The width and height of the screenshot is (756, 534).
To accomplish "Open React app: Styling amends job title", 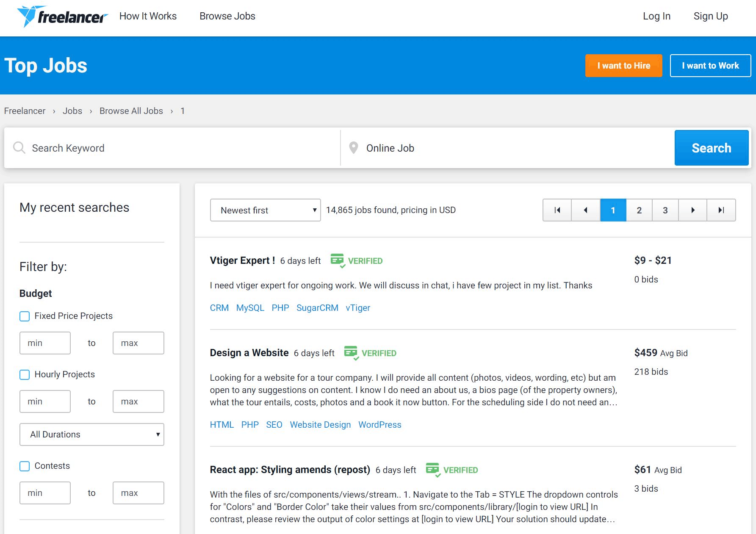I will (290, 470).
